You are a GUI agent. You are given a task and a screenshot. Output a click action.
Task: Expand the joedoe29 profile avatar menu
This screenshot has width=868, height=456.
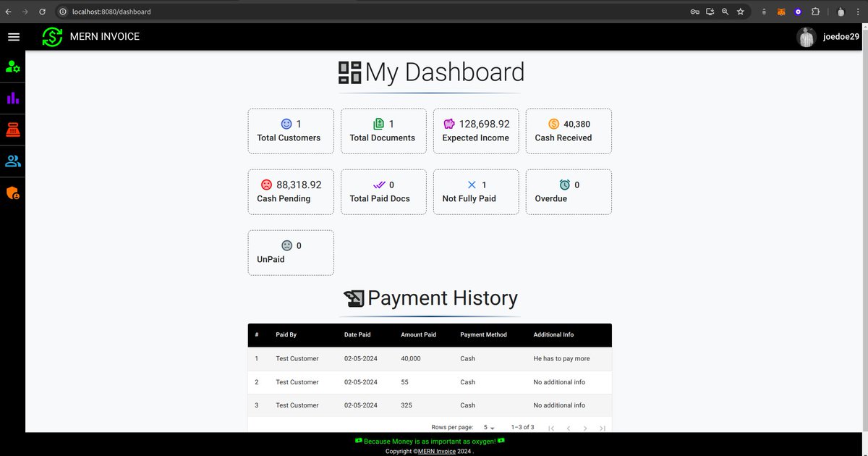point(806,36)
